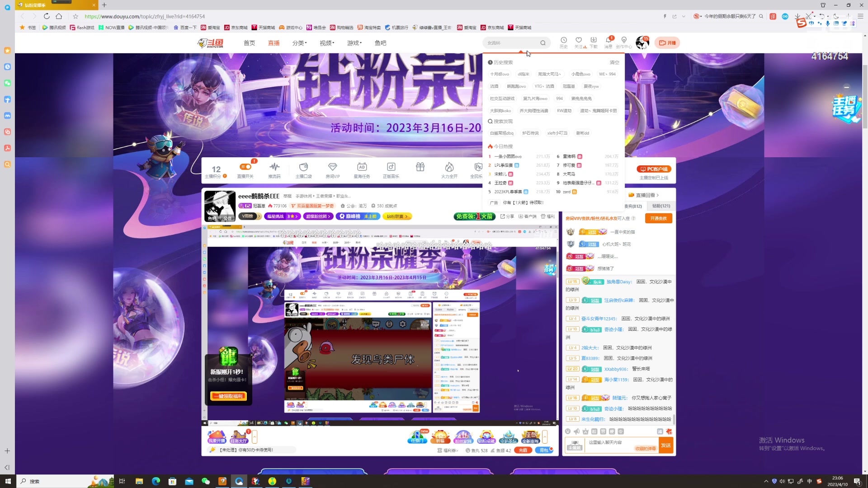868x488 pixels.
Task: Click the Douyu logo
Action: click(211, 43)
